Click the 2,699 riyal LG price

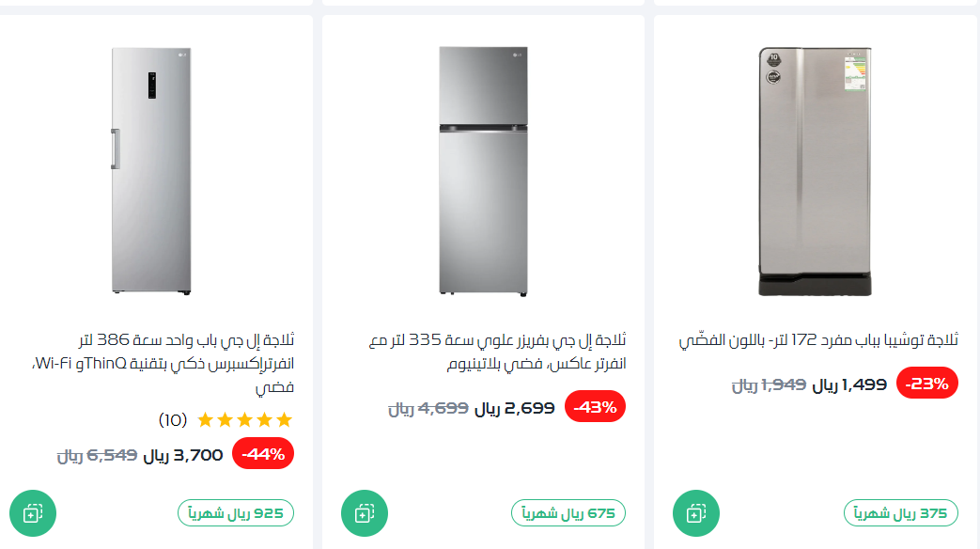tap(518, 408)
